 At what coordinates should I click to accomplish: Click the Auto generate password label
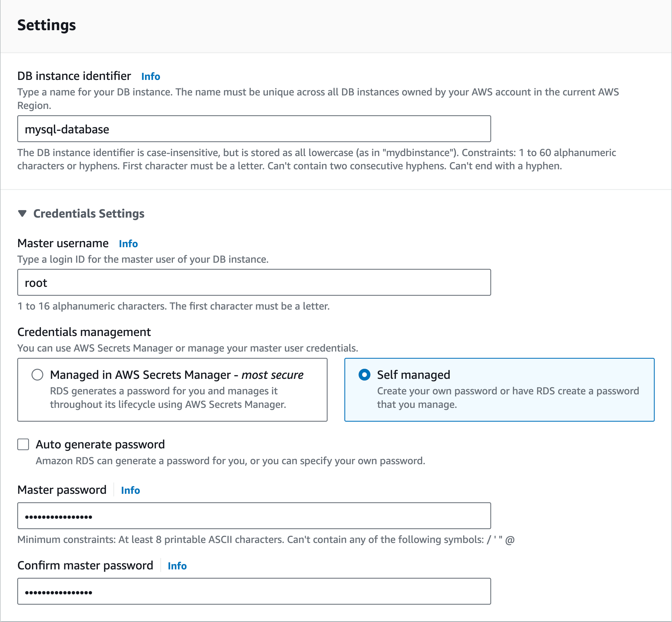pyautogui.click(x=100, y=444)
